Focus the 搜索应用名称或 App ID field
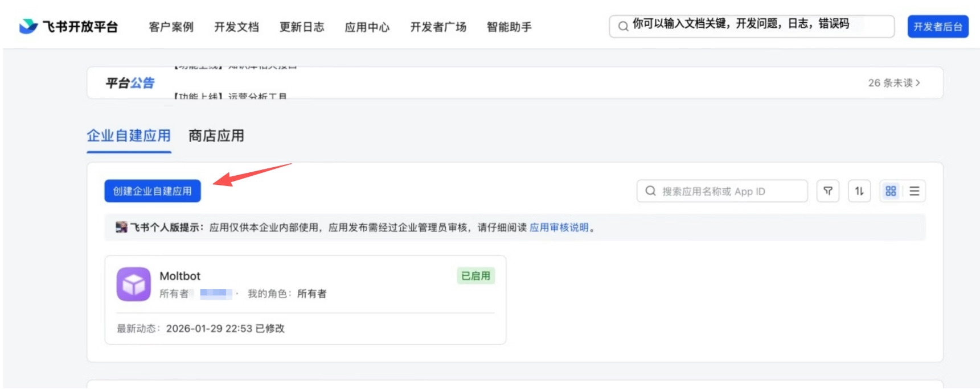This screenshot has width=980, height=389. [x=722, y=191]
